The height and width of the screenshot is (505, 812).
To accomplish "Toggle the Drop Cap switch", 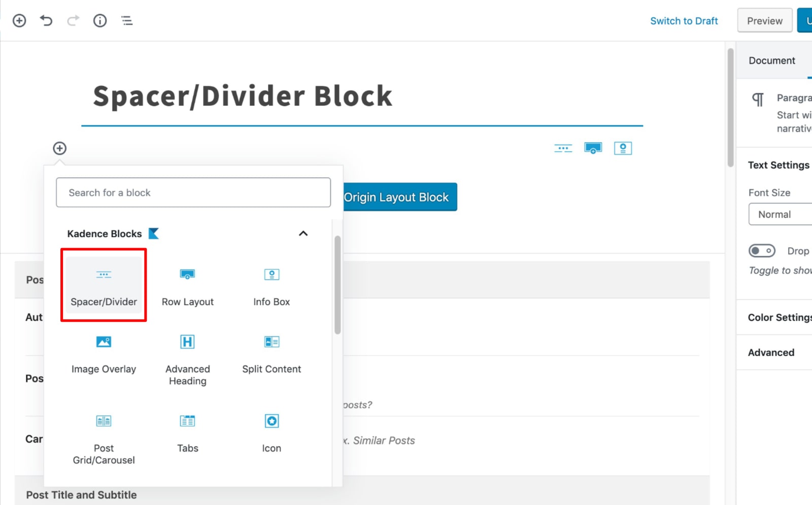I will coord(762,251).
